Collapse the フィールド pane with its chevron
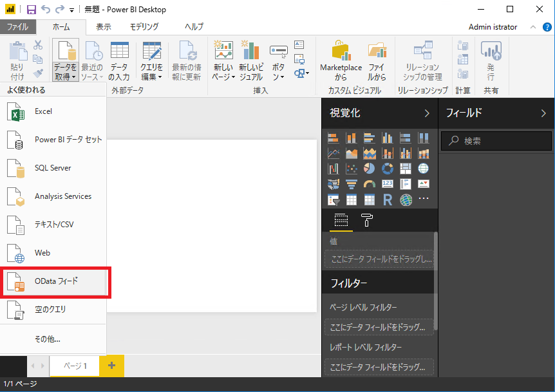 point(543,113)
